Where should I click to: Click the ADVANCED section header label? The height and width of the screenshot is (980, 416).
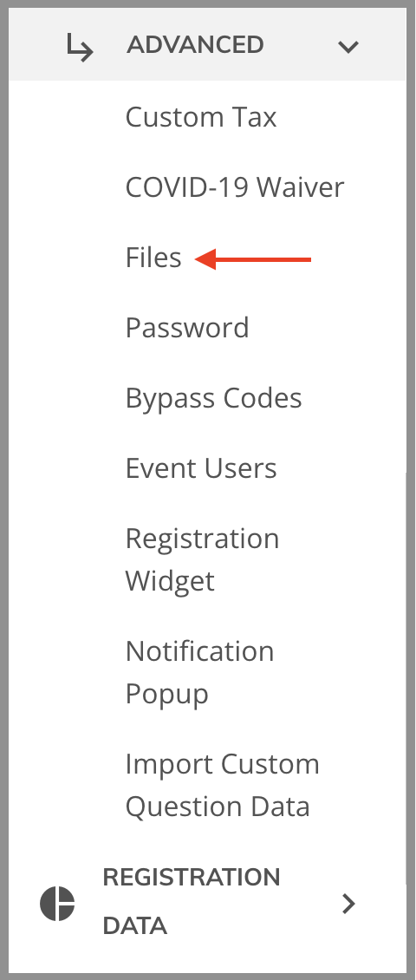[195, 45]
